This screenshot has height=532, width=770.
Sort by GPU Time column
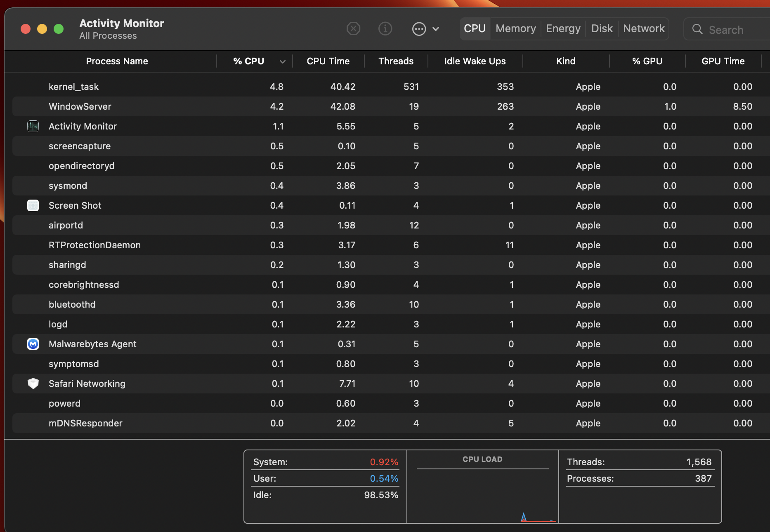point(723,61)
